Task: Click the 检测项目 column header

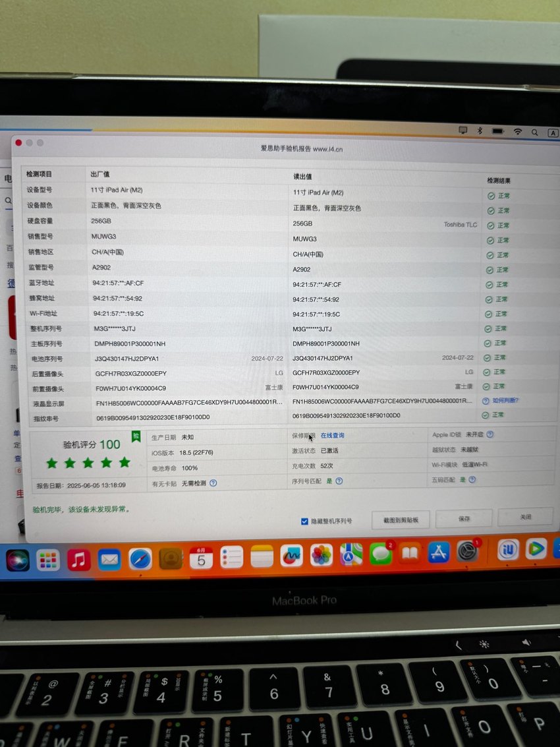Action: (39, 174)
